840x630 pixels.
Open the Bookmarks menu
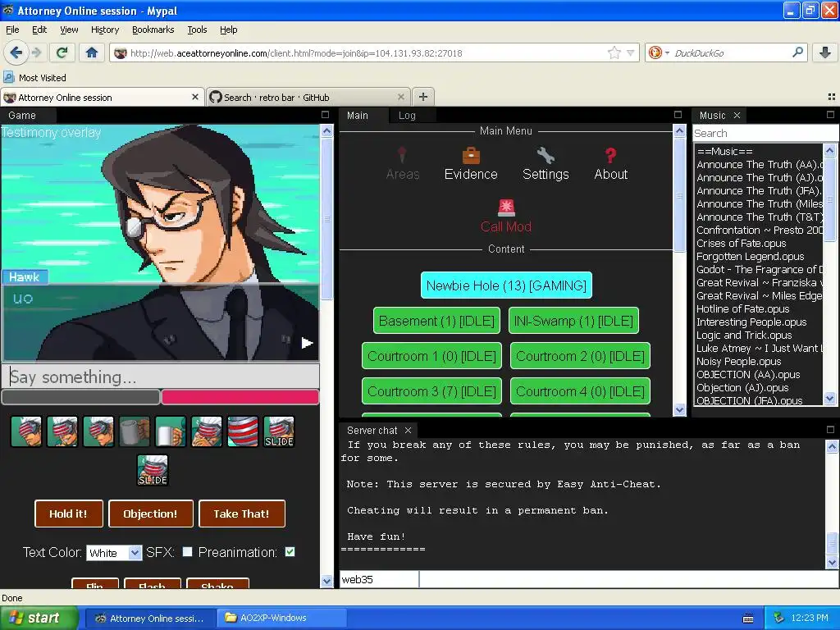pos(153,30)
